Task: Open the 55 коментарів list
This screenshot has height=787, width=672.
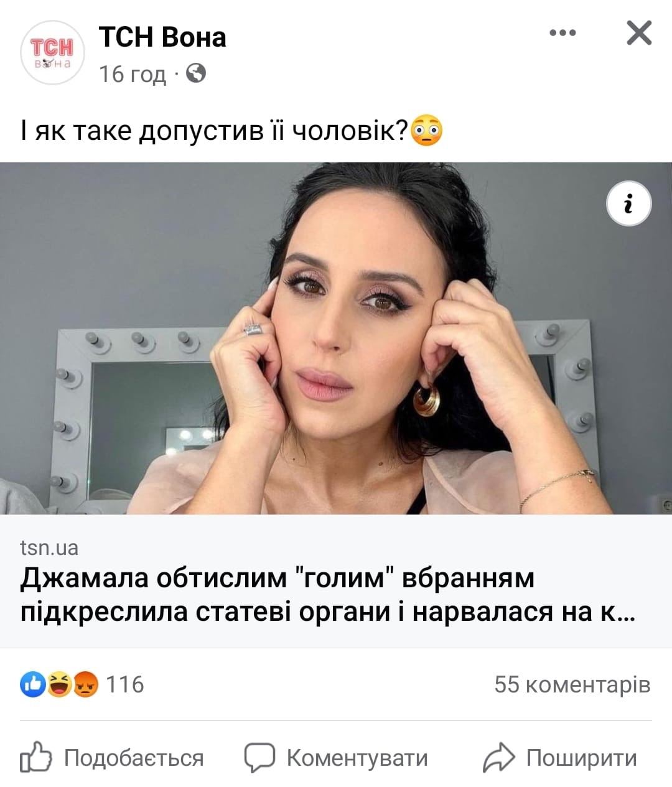Action: [x=572, y=684]
